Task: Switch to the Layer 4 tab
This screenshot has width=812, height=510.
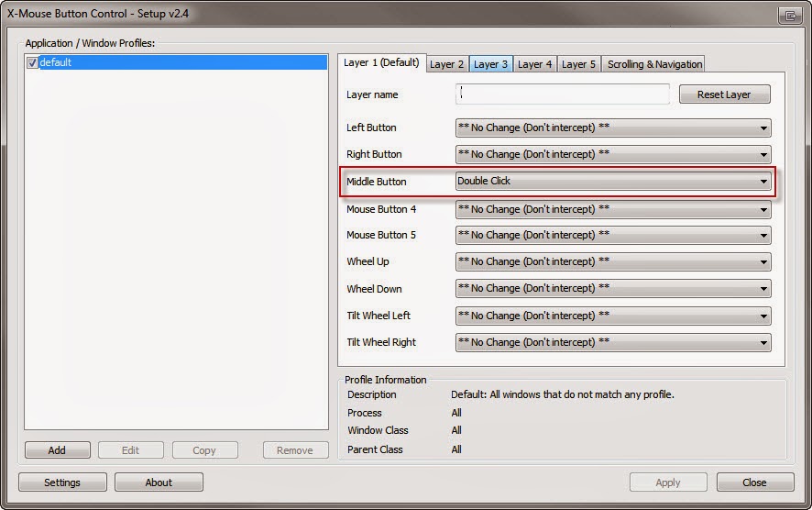Action: (534, 64)
